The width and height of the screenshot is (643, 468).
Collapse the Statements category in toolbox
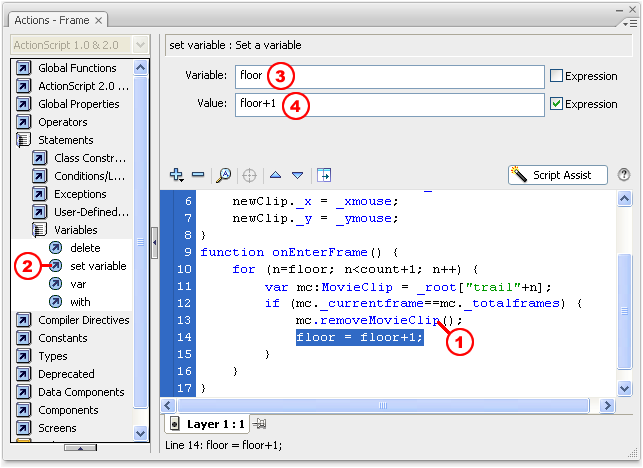point(23,140)
